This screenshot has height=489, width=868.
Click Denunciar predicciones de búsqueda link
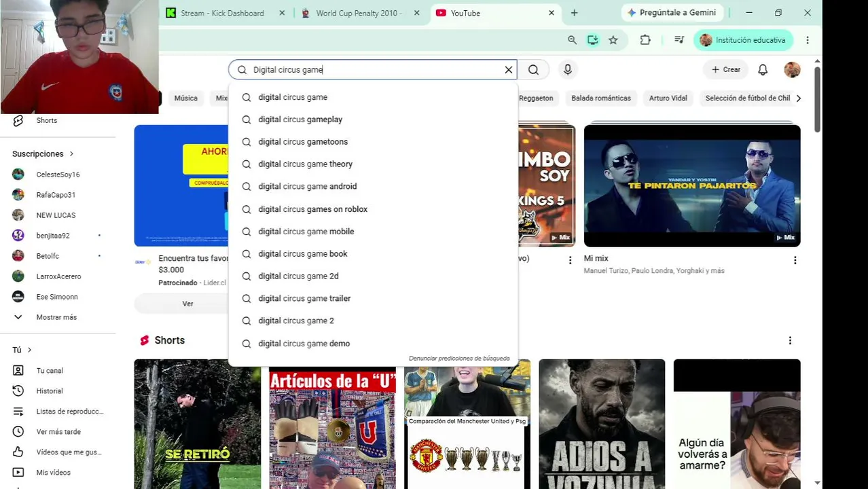pyautogui.click(x=459, y=359)
